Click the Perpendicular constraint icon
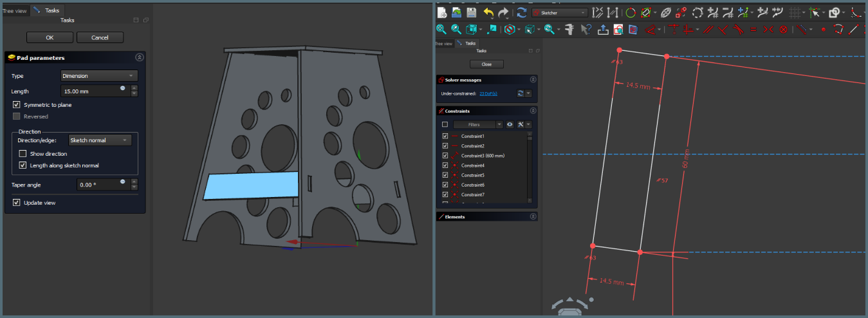868x318 pixels. (x=724, y=30)
